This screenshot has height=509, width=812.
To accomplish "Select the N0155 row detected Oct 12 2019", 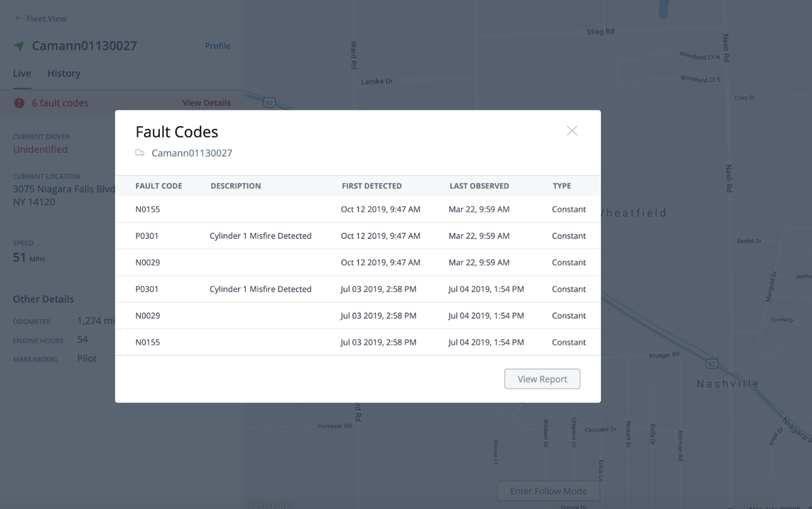I will point(358,209).
